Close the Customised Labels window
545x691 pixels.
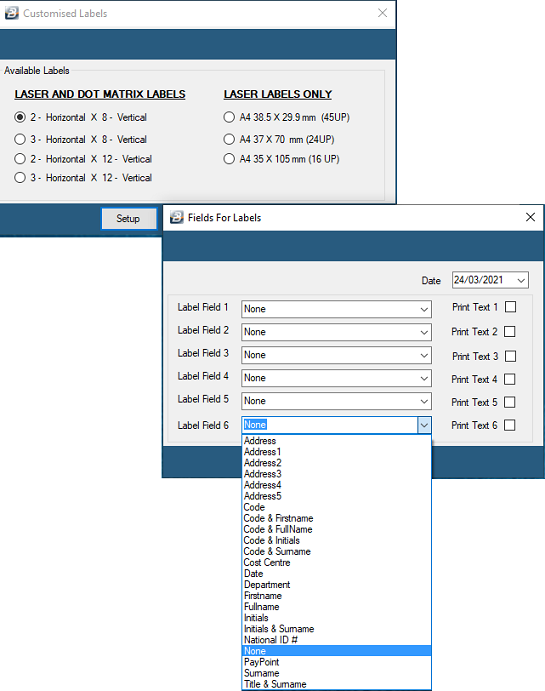(x=382, y=13)
